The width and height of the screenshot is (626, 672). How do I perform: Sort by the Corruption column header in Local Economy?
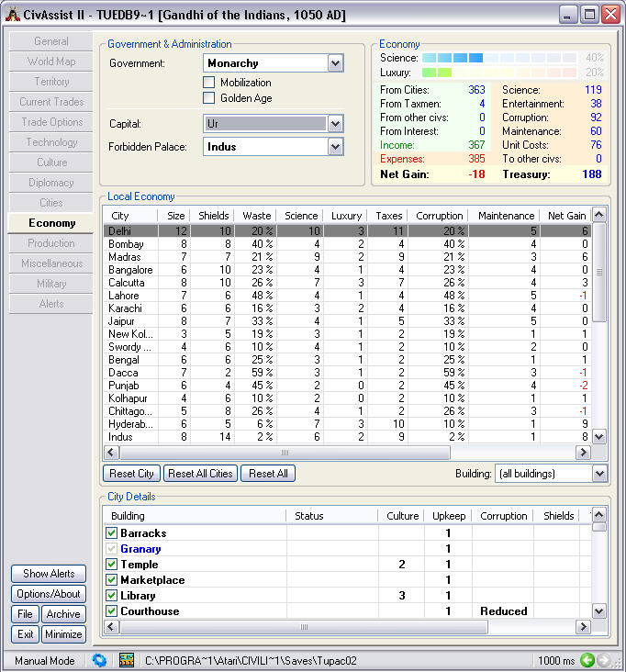[439, 216]
